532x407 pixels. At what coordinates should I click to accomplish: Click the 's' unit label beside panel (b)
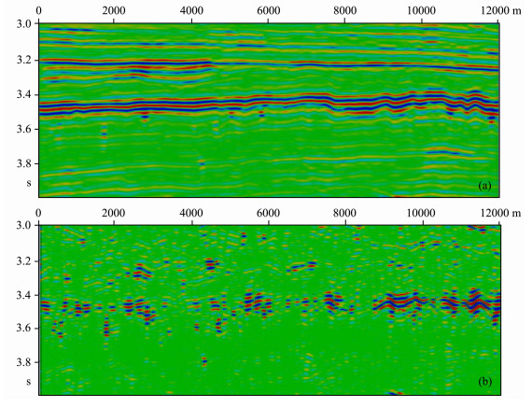coord(29,382)
